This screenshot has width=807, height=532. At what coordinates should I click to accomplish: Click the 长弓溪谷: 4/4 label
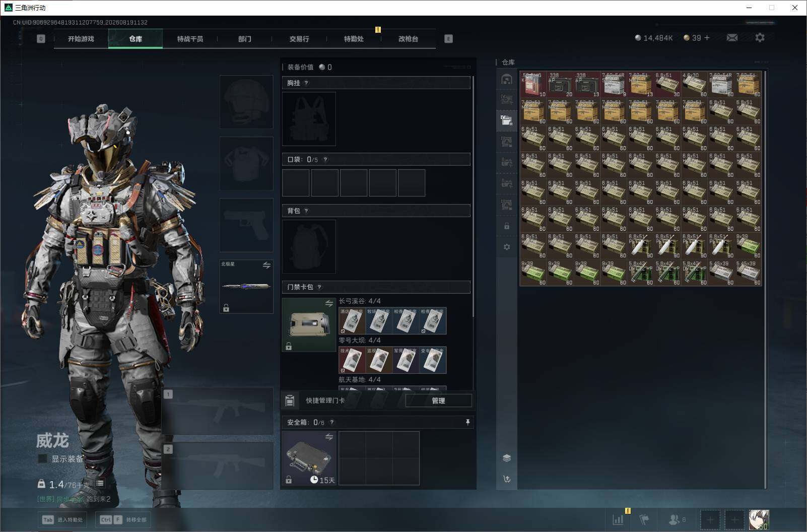point(360,301)
